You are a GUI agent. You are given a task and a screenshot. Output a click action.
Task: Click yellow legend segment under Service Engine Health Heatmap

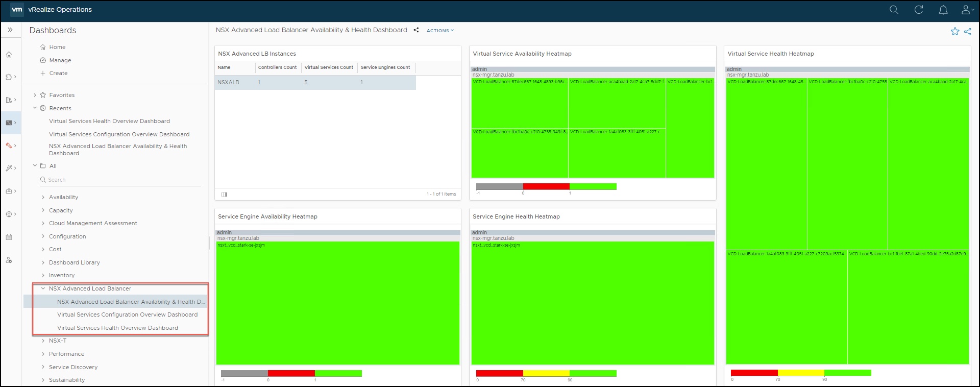[x=546, y=373]
